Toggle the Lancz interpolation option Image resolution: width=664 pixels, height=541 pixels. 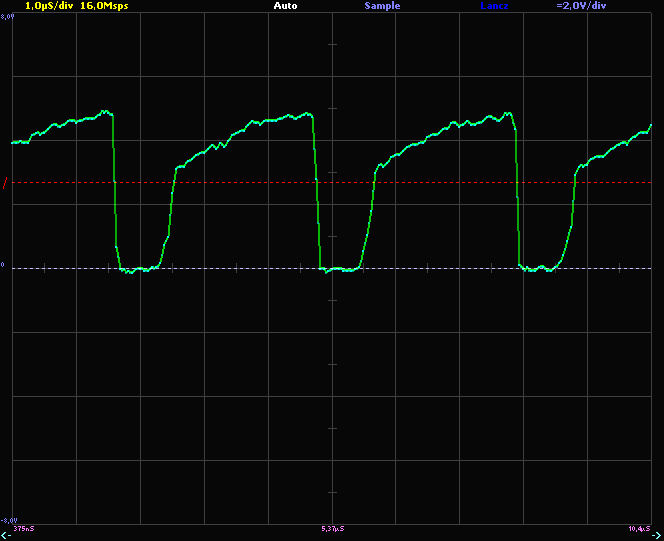(x=494, y=6)
